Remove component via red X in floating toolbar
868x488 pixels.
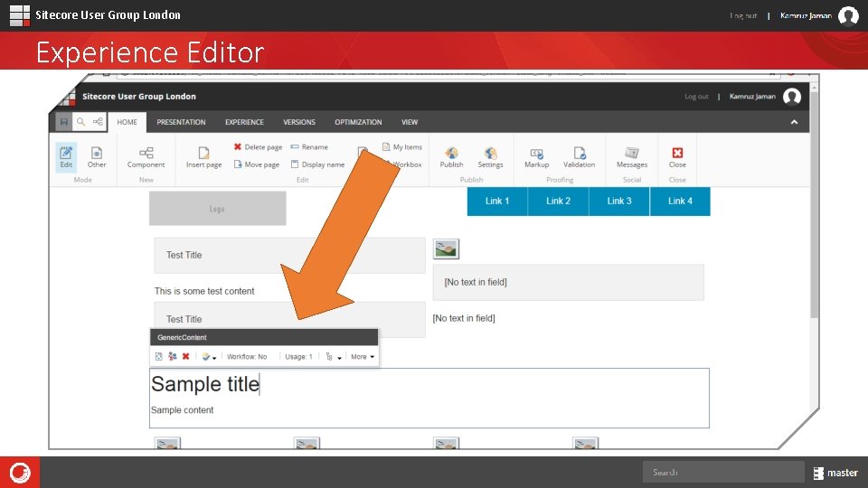pyautogui.click(x=186, y=357)
